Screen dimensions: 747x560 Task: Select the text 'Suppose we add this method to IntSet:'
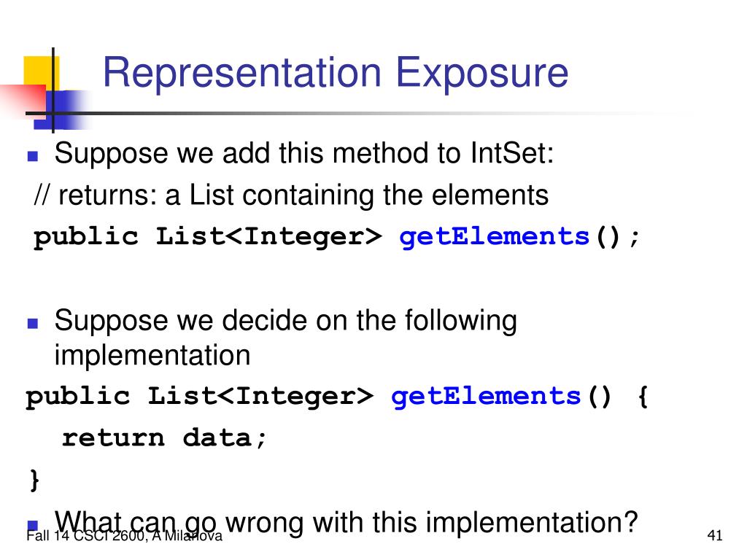[304, 153]
